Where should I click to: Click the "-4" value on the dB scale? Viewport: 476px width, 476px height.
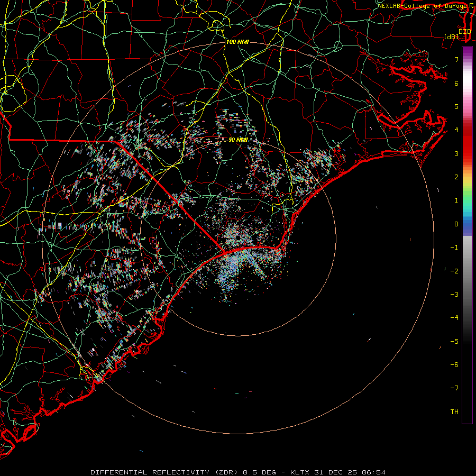click(454, 318)
